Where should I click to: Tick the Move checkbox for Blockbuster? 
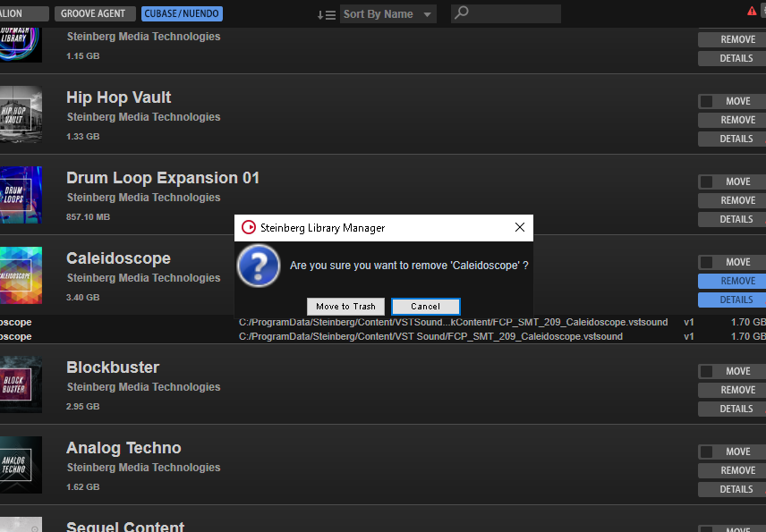(707, 371)
